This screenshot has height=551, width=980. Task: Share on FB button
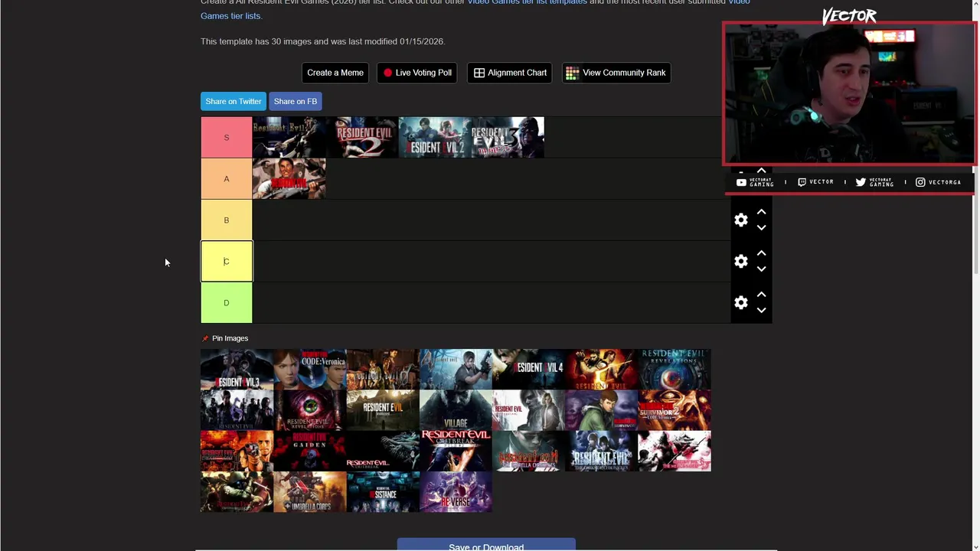click(x=296, y=101)
